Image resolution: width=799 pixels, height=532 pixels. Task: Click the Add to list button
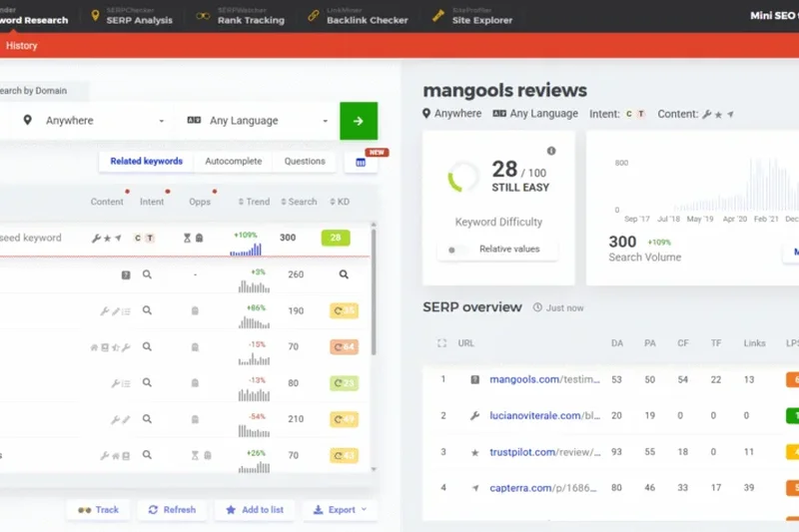pos(255,510)
